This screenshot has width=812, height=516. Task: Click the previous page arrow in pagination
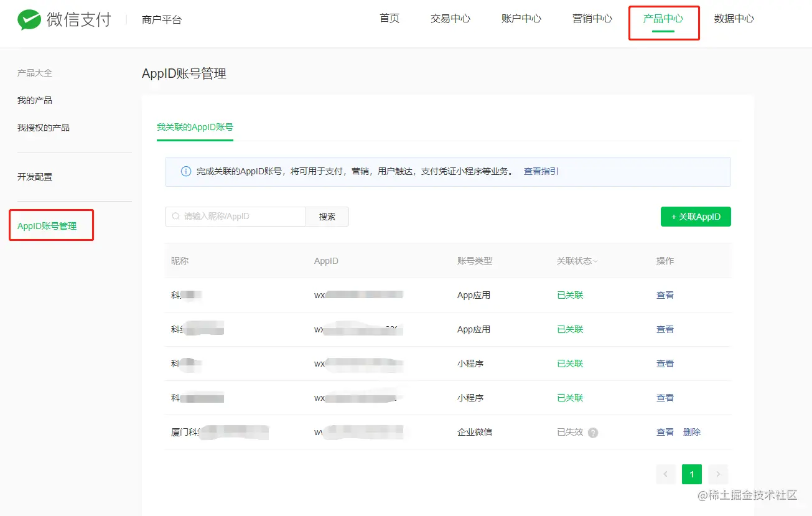click(x=665, y=474)
